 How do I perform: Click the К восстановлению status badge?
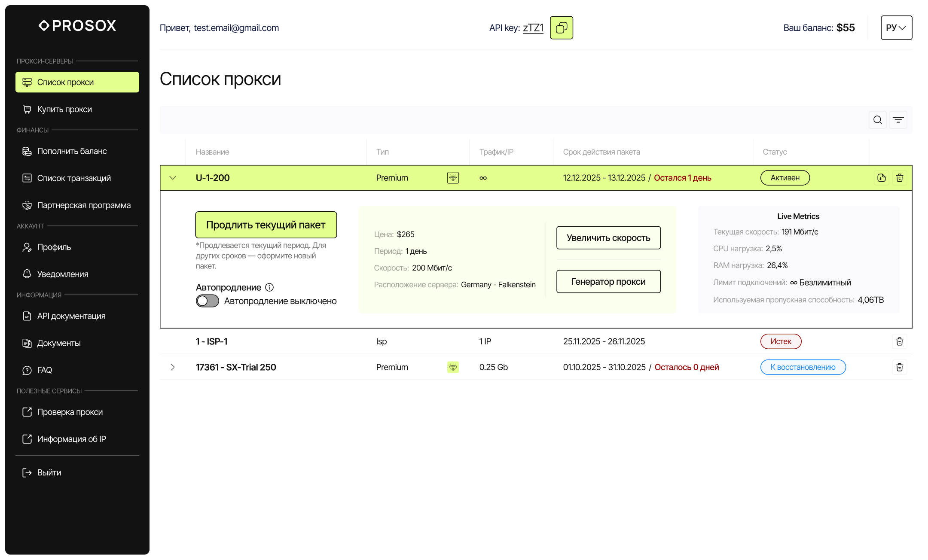pos(803,367)
